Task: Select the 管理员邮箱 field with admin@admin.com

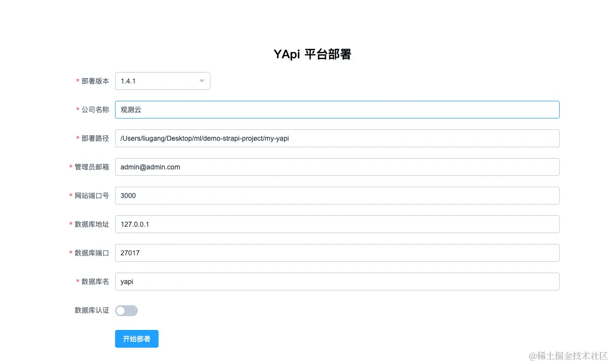Action: pos(337,167)
